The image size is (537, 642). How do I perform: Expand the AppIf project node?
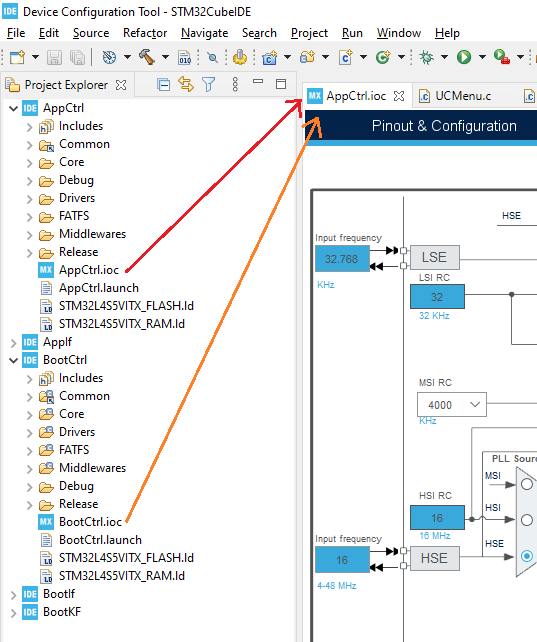[x=14, y=343]
